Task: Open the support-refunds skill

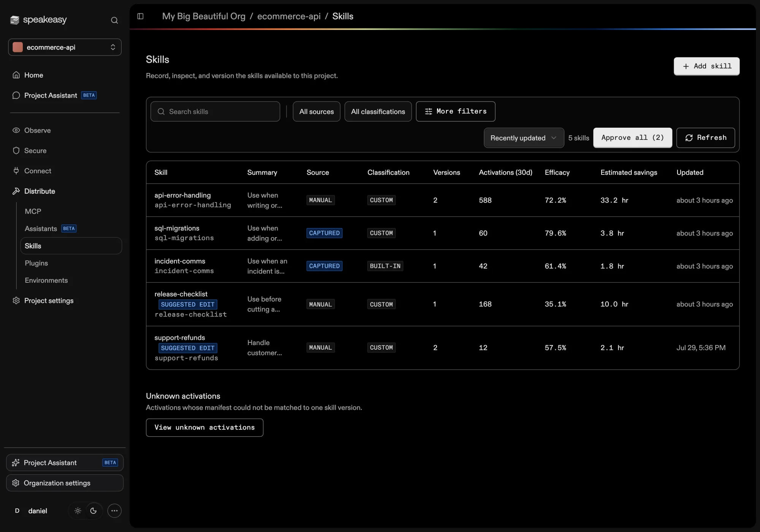Action: pyautogui.click(x=180, y=338)
